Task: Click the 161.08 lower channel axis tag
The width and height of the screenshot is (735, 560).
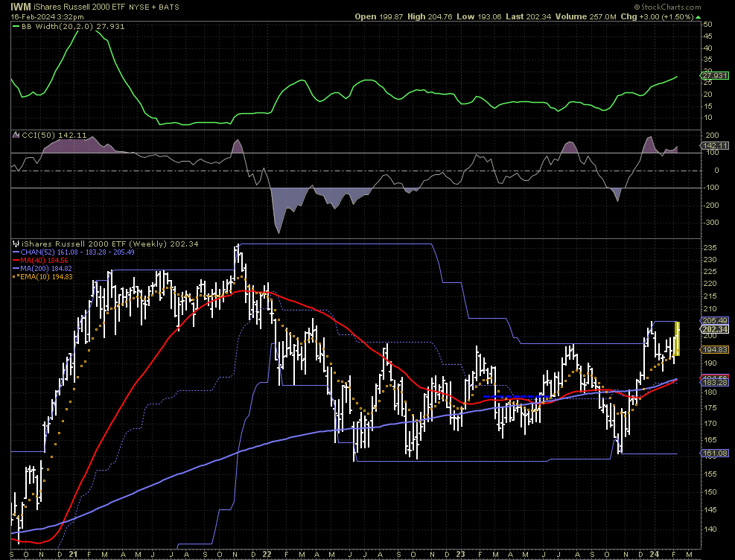Action: coord(714,453)
